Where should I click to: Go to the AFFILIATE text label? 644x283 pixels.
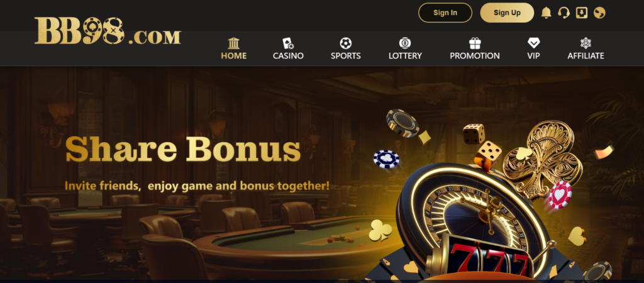pyautogui.click(x=586, y=56)
